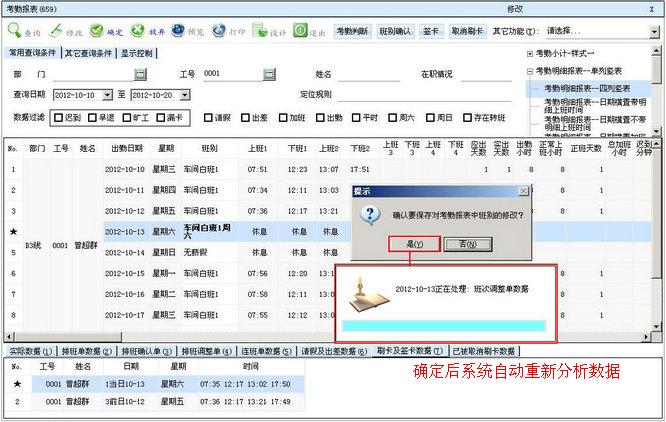Expand the 考勤小计-样式一 tree node

pyautogui.click(x=530, y=53)
